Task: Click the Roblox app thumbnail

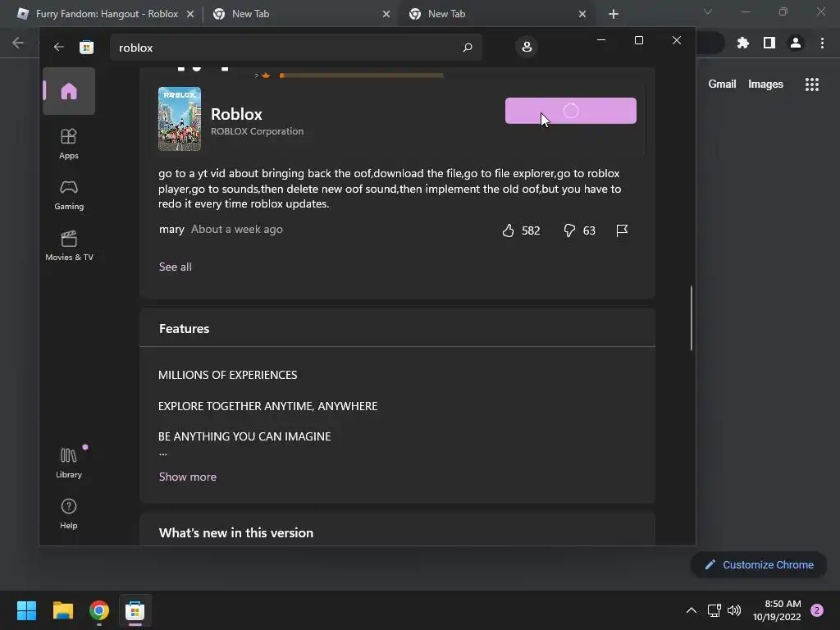Action: tap(180, 119)
